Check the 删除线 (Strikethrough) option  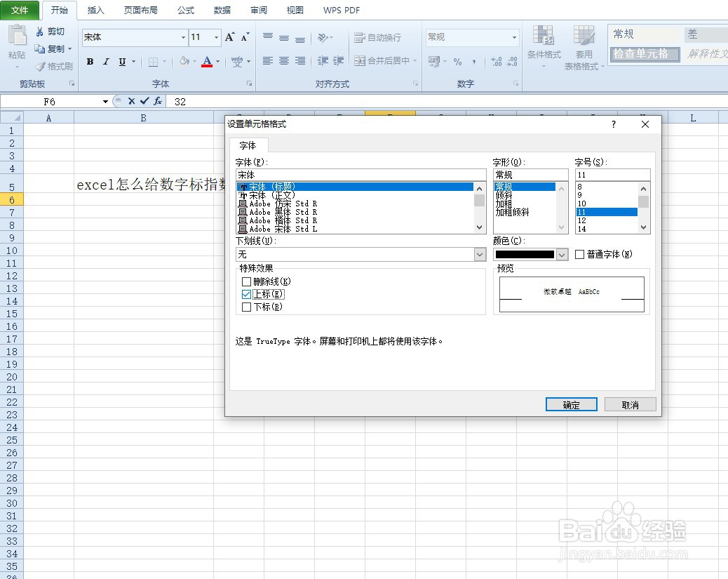(x=246, y=281)
